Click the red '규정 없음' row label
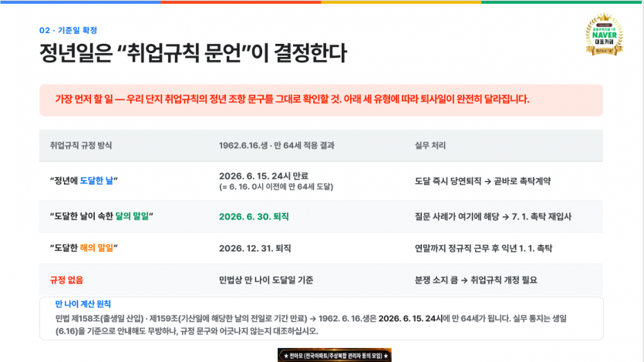 coord(66,280)
